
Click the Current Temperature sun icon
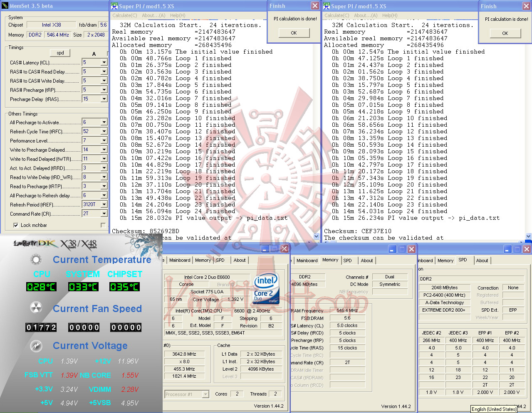coord(36,260)
